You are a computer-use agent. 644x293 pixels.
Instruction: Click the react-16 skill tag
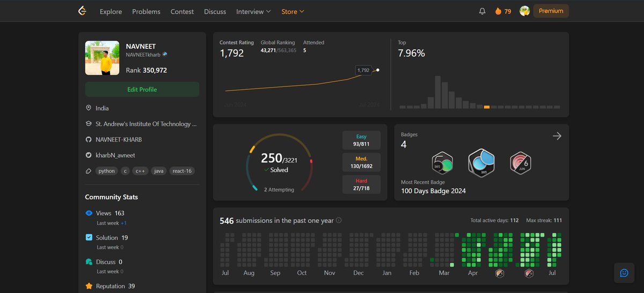click(182, 171)
